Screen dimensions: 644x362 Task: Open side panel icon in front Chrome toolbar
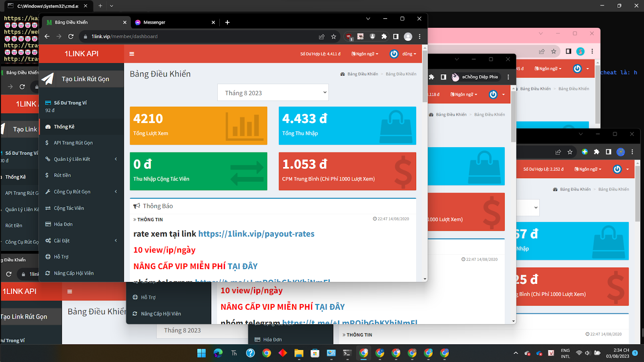point(396,37)
